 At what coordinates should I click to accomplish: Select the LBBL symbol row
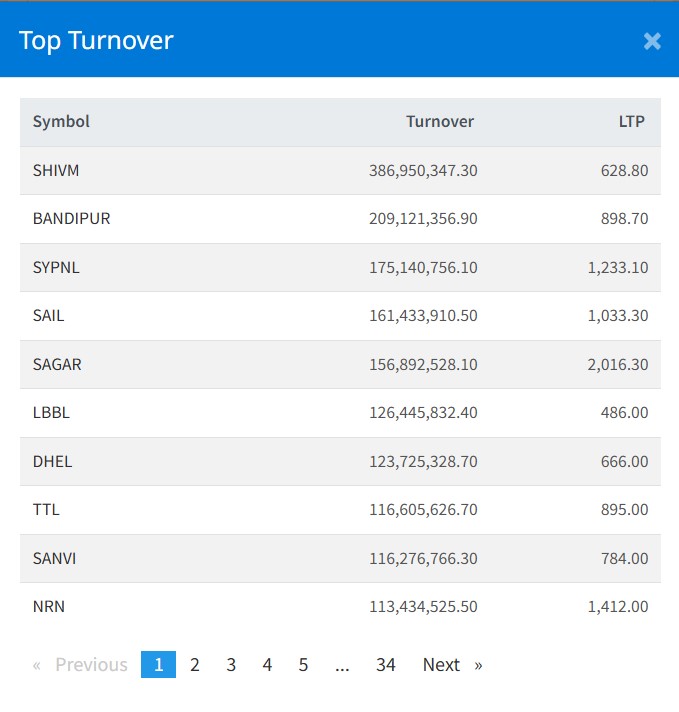tap(51, 413)
